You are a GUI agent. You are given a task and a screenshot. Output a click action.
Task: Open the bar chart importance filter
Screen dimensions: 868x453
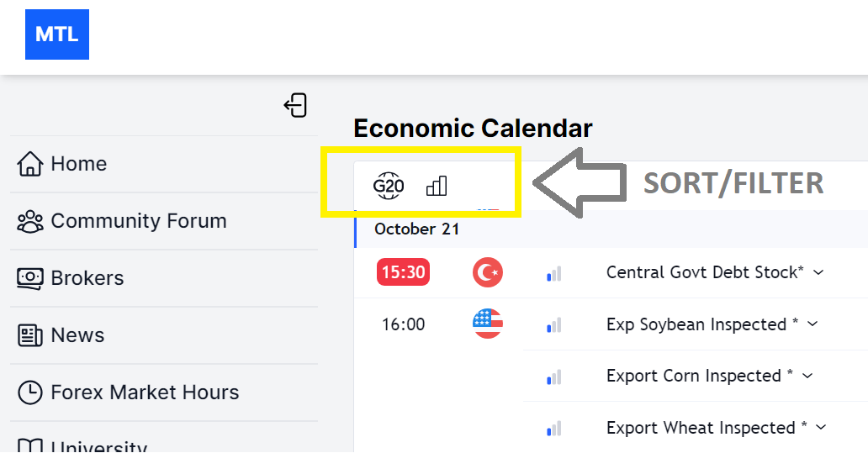(x=437, y=185)
